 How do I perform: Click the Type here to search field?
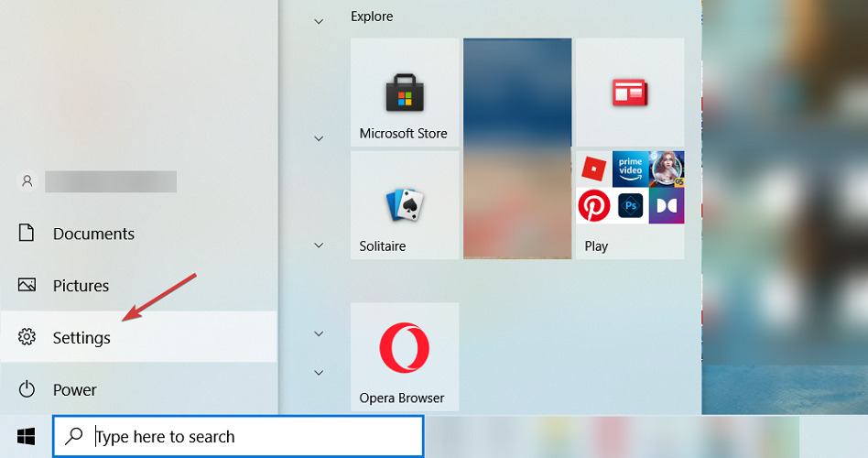pos(239,436)
